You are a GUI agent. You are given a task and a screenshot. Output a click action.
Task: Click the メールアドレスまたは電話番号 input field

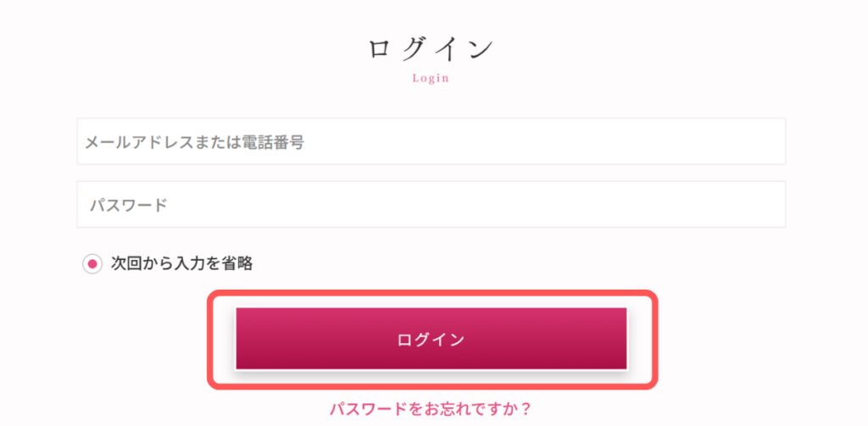pyautogui.click(x=431, y=141)
